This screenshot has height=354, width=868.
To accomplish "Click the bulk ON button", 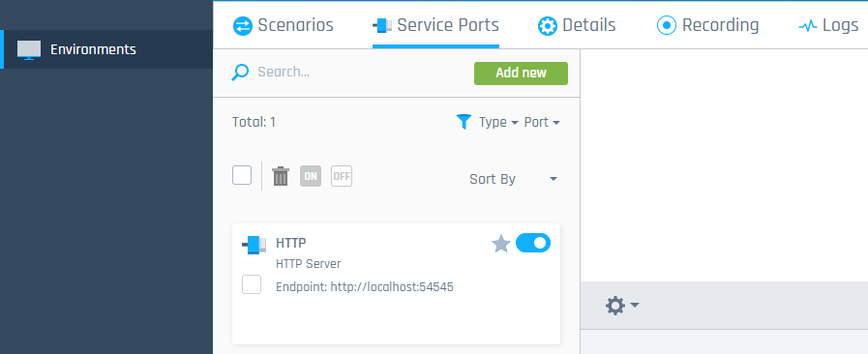I will click(311, 176).
